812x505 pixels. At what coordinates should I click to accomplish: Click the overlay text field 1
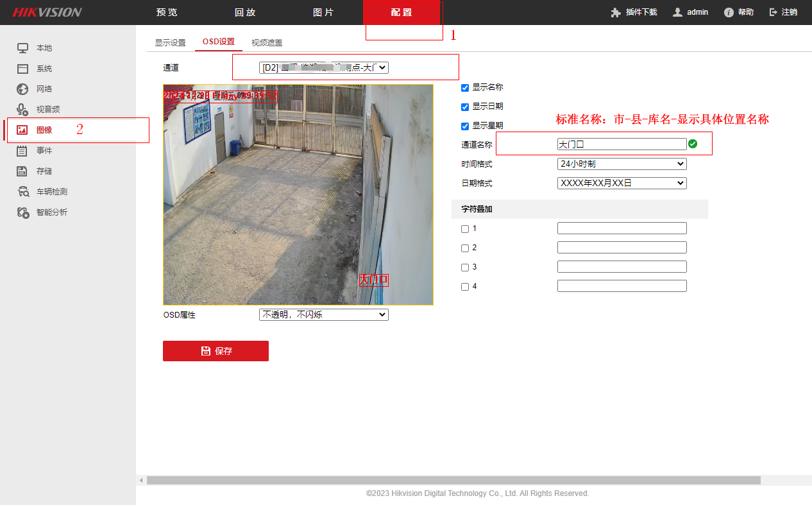622,228
